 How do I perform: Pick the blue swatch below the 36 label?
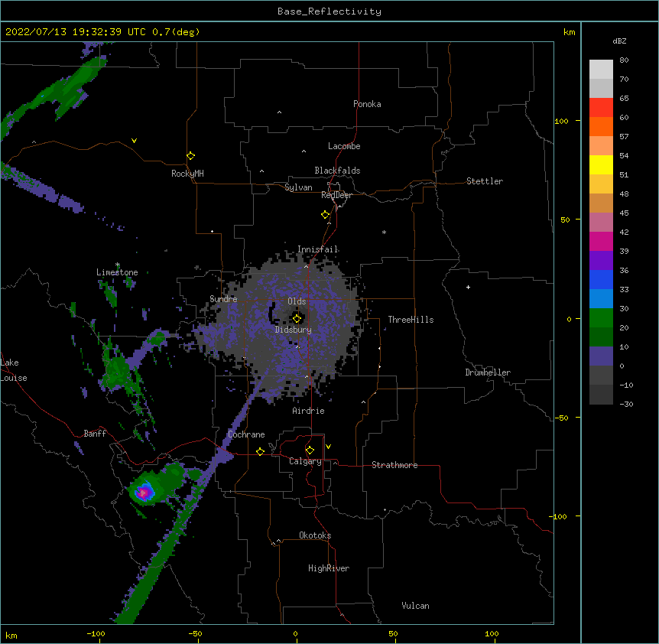coord(601,280)
